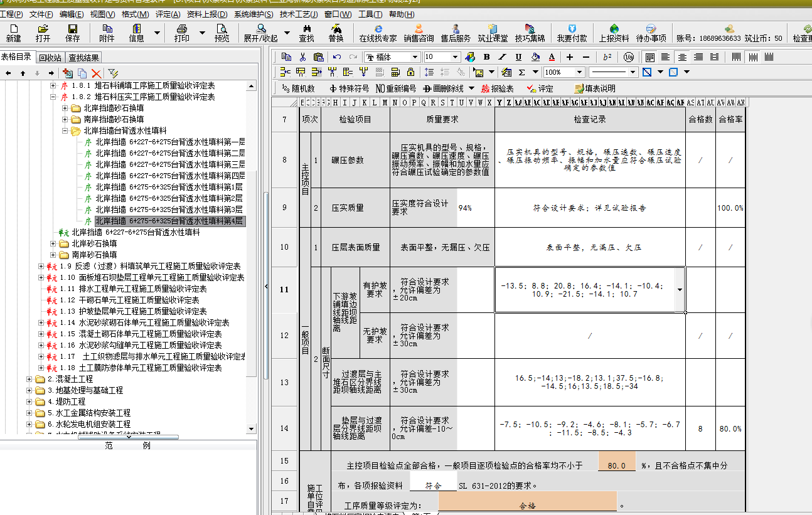This screenshot has width=812, height=515.
Task: Click the red X delete icon in tree toolbar
Action: point(96,73)
